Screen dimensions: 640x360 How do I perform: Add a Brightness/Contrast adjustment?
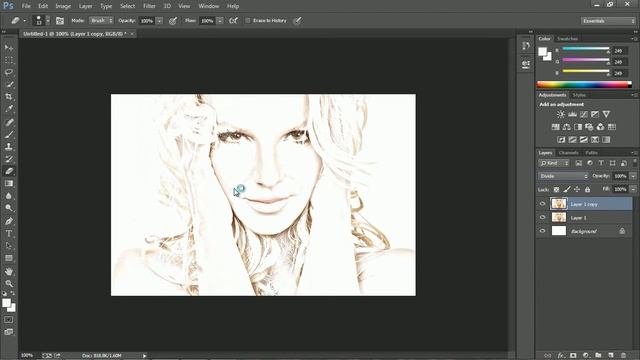tap(561, 114)
